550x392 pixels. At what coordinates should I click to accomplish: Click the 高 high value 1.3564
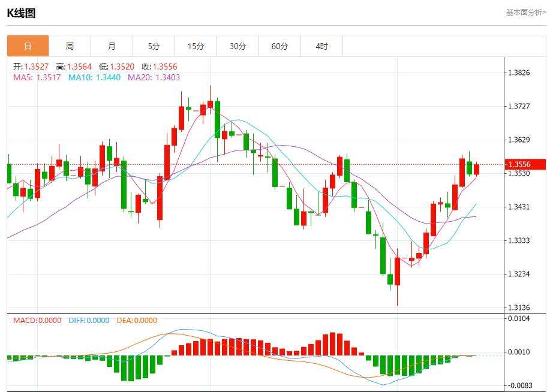(79, 67)
